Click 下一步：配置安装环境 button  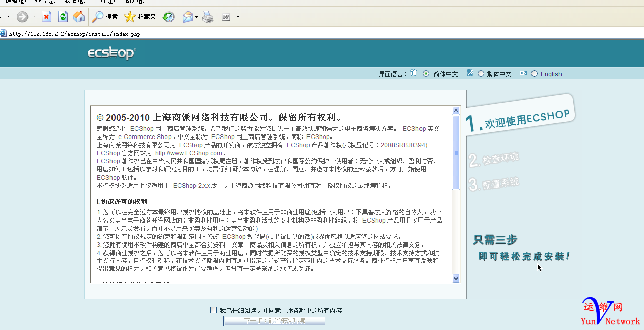275,321
